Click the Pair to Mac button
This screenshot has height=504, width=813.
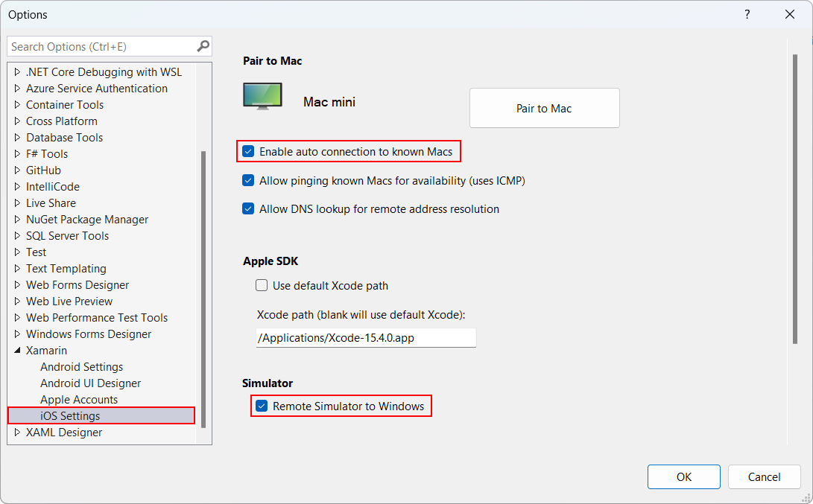[544, 107]
